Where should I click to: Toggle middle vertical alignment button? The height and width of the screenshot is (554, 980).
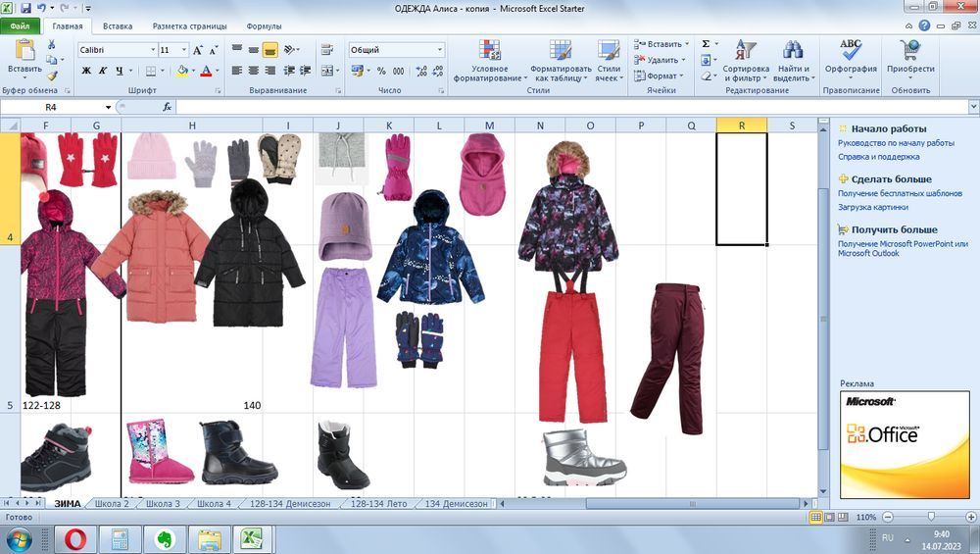click(253, 49)
